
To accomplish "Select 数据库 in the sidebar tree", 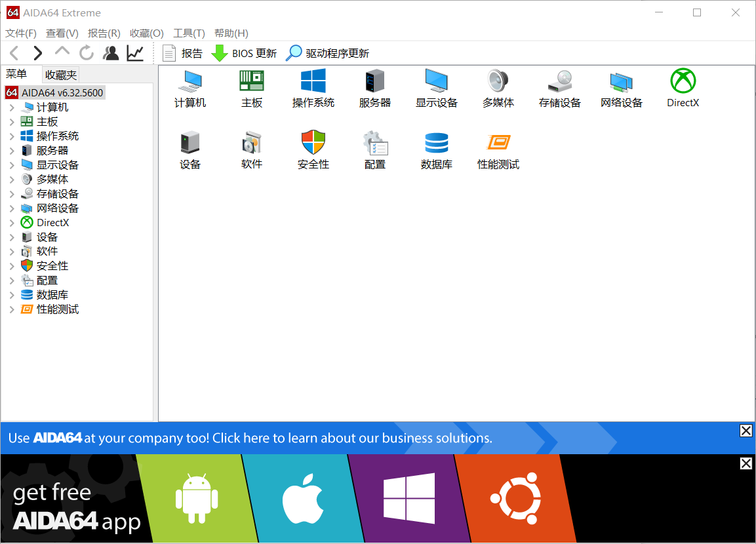I will click(45, 295).
